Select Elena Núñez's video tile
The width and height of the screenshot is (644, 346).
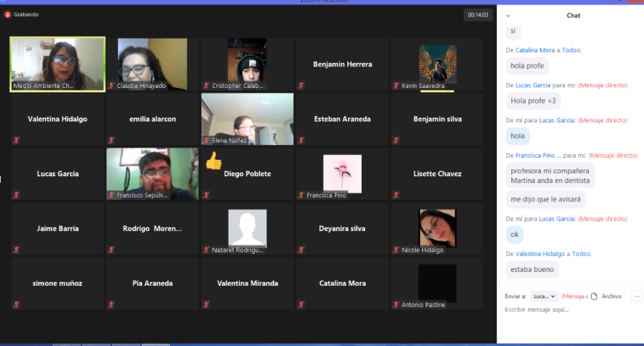(247, 119)
